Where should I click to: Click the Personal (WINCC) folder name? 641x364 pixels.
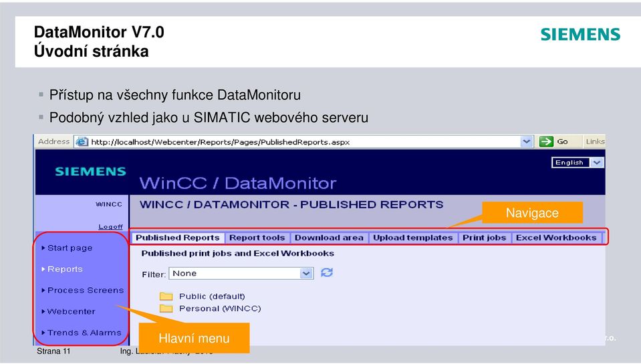[x=220, y=309]
